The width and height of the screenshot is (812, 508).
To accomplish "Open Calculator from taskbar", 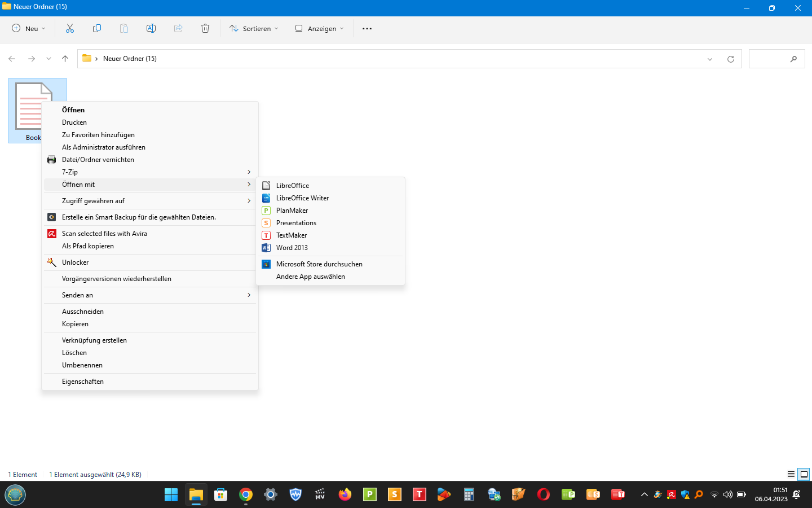I will tap(469, 494).
